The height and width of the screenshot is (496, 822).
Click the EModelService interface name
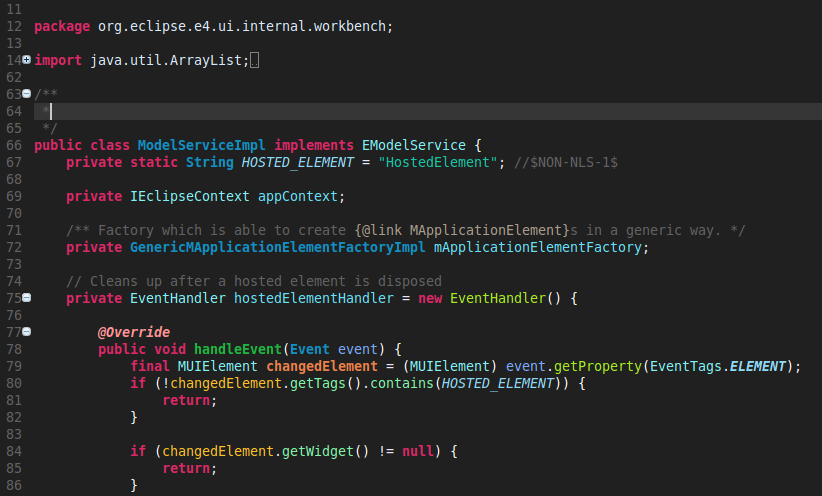coord(414,145)
